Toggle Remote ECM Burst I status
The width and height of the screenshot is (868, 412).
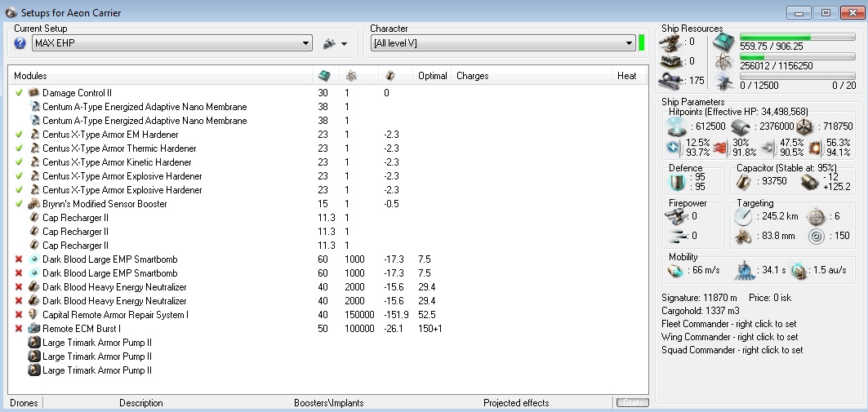click(19, 329)
